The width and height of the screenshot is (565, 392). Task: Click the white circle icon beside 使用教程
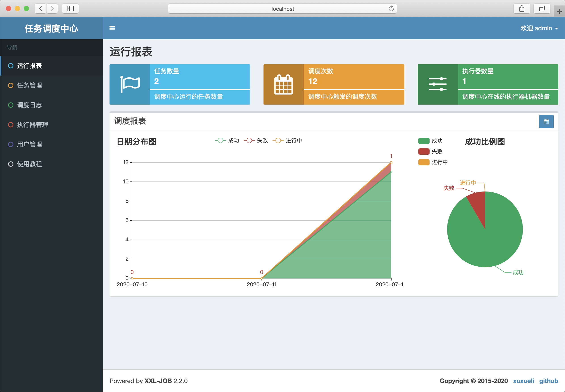(x=11, y=164)
